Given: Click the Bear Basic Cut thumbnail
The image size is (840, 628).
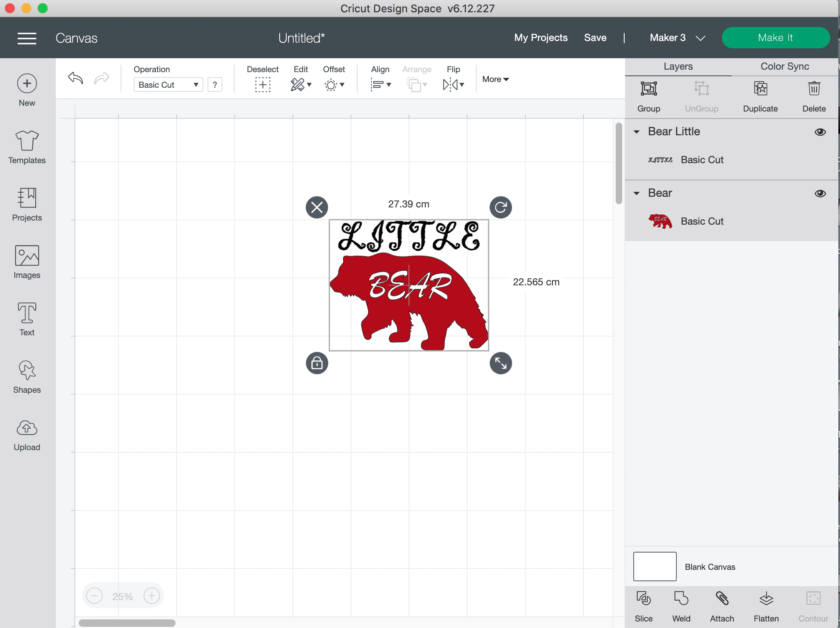Looking at the screenshot, I should click(x=660, y=221).
